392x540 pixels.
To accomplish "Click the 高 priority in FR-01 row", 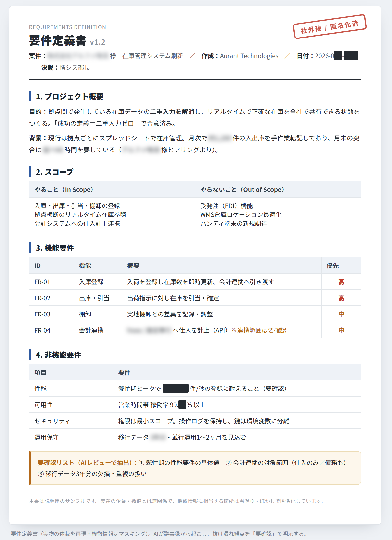I will (x=341, y=282).
